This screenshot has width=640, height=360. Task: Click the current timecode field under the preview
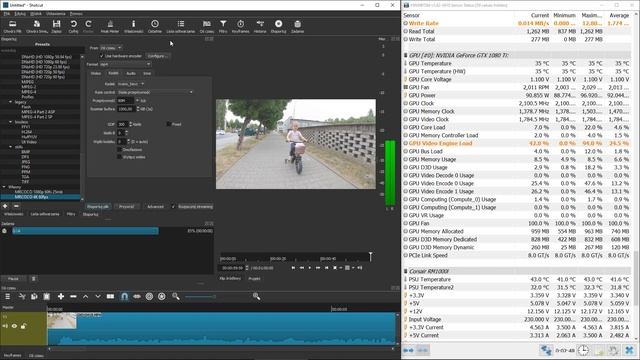click(233, 268)
